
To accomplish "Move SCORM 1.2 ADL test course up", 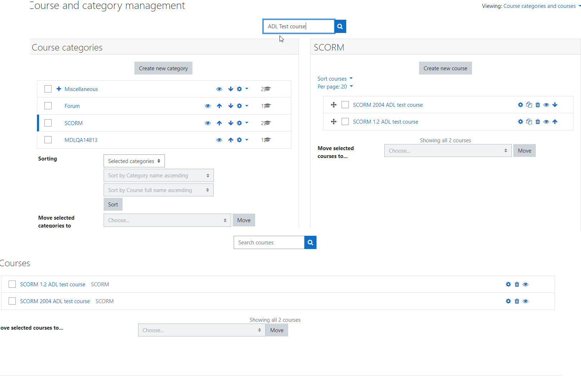I will pyautogui.click(x=555, y=121).
